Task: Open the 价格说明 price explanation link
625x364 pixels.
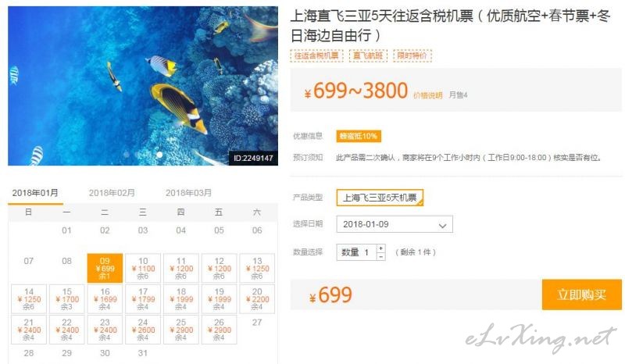Action: tap(427, 95)
